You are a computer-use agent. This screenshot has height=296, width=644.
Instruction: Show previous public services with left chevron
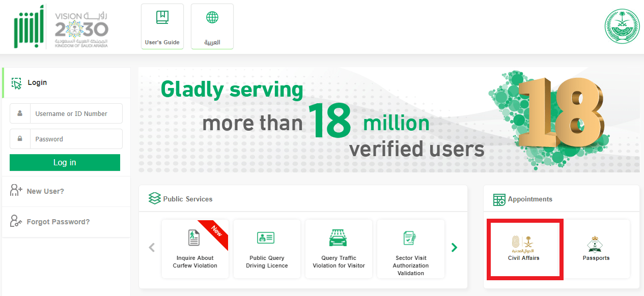pos(151,248)
